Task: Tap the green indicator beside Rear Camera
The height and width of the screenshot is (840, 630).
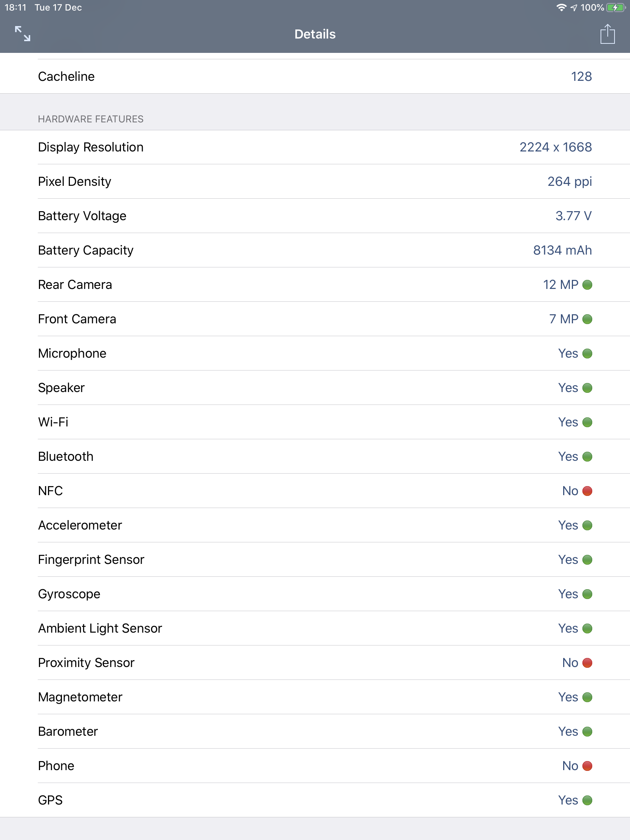Action: point(587,285)
